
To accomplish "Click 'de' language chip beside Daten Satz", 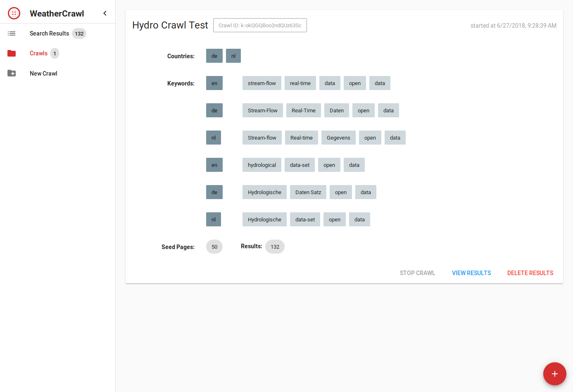I will [x=214, y=192].
